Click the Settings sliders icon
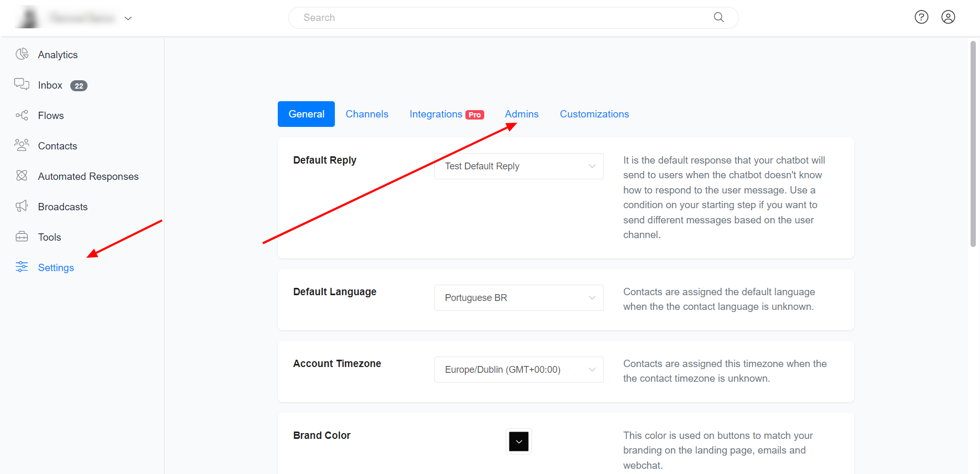This screenshot has height=474, width=980. click(x=22, y=267)
